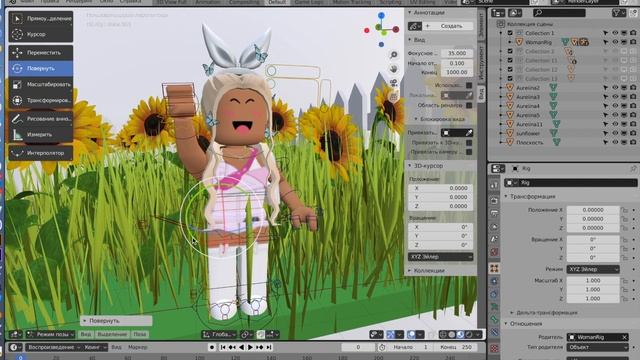Expand the Коллекции panel
The height and width of the screenshot is (360, 640).
tap(428, 271)
